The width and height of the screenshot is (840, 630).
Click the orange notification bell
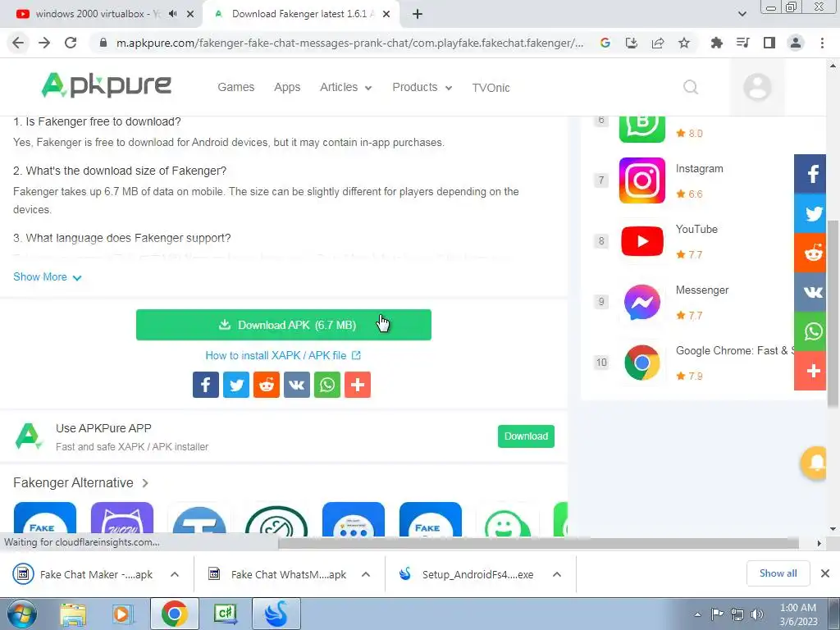tap(815, 463)
